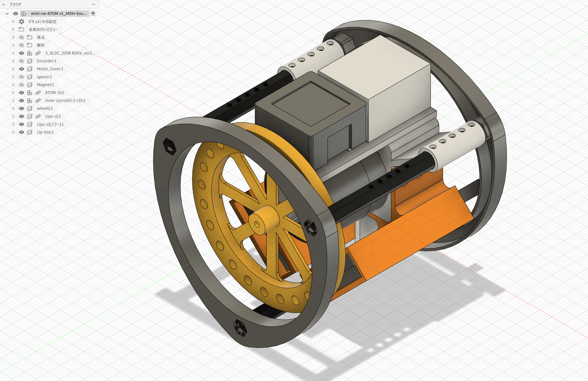
Task: Click the component cube icon of wheel2:1
Action: tap(29, 108)
